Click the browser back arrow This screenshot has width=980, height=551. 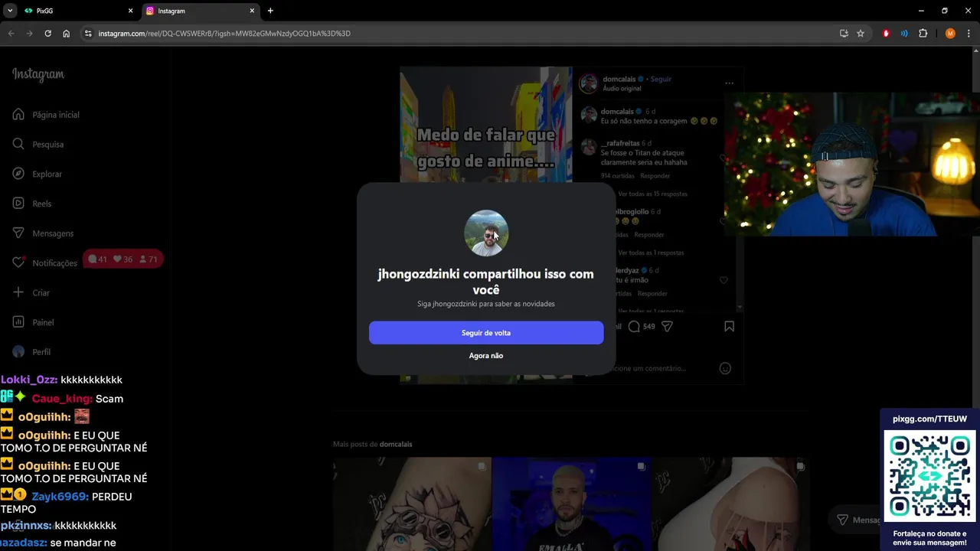(x=11, y=34)
